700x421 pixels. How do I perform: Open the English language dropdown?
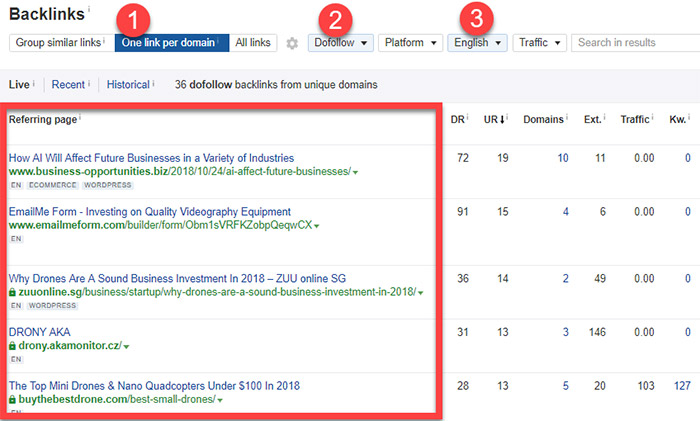[477, 43]
